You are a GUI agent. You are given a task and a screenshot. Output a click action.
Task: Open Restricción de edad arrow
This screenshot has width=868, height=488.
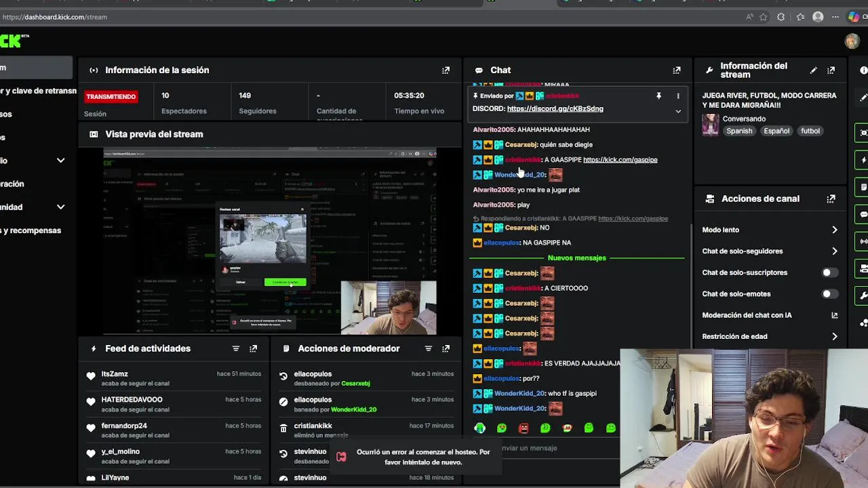[834, 337]
